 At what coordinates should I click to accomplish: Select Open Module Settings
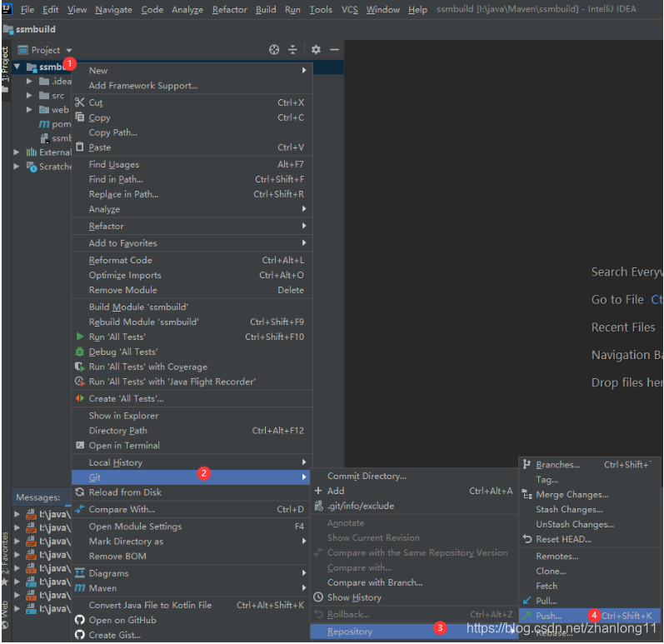click(135, 527)
